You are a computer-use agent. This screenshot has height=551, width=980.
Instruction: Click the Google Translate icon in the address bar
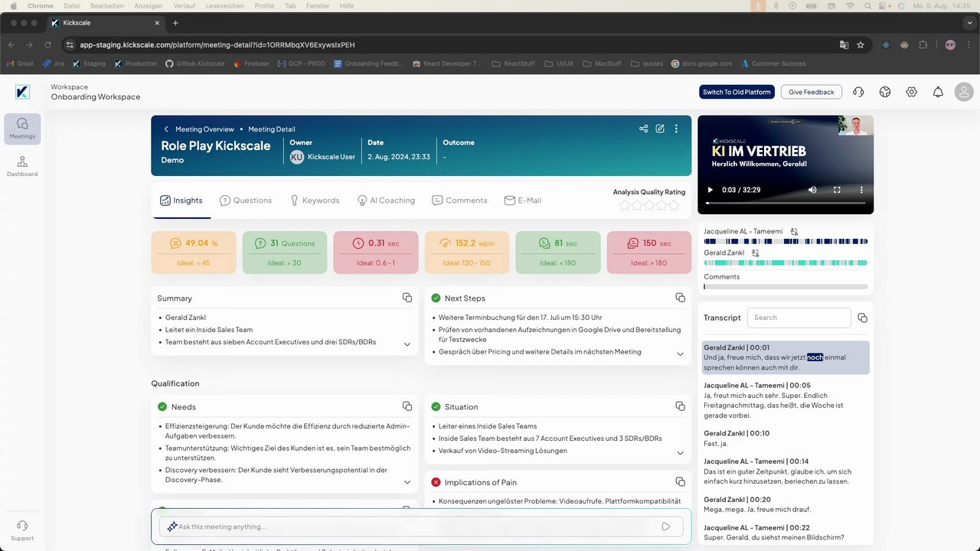pyautogui.click(x=844, y=44)
